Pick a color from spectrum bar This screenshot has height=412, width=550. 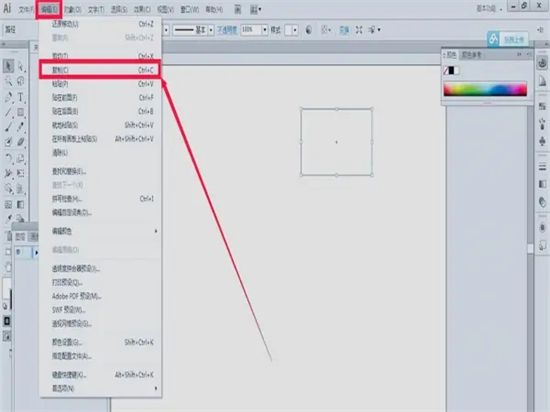click(485, 89)
